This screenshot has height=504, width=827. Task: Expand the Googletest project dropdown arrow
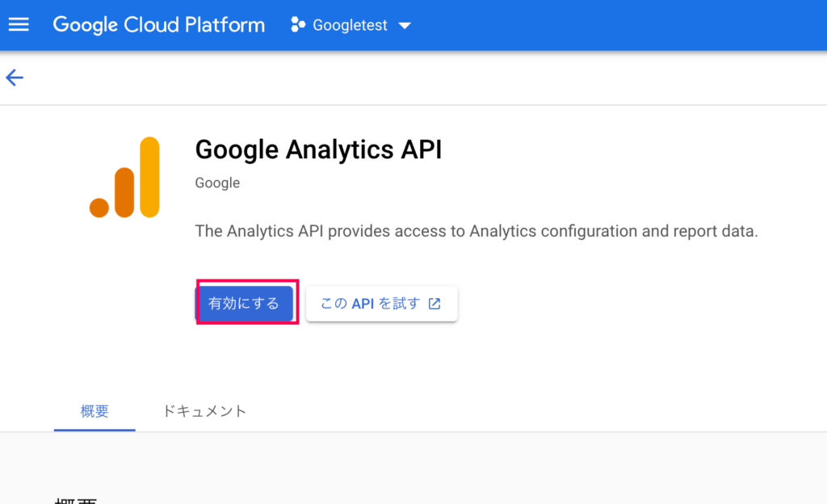[405, 25]
